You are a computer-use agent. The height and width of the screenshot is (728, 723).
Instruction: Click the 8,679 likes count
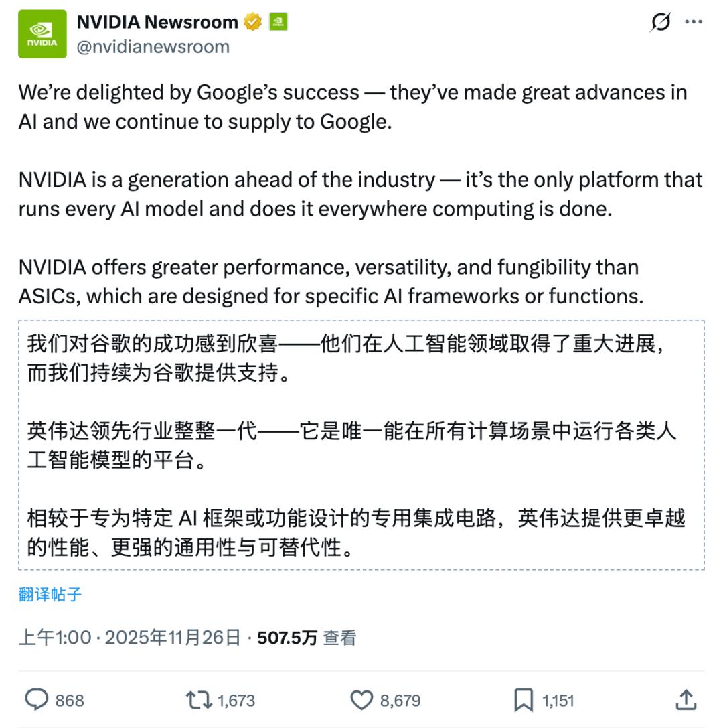tap(400, 701)
